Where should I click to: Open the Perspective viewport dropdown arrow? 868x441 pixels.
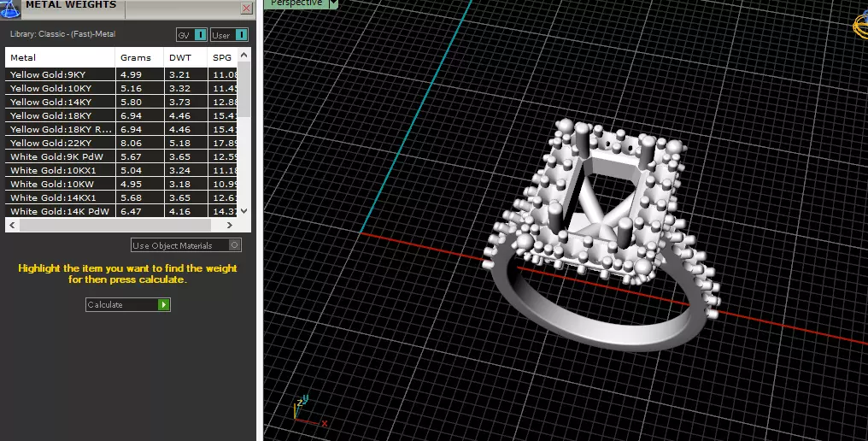[333, 4]
